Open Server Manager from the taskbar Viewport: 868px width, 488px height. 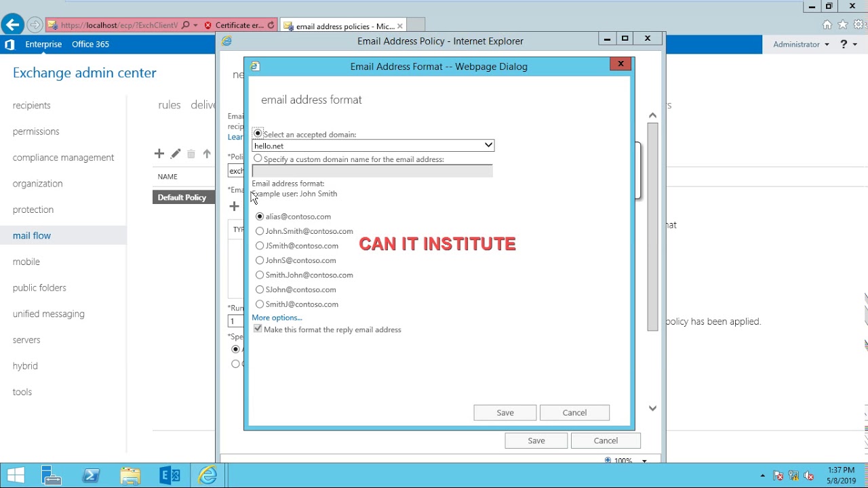pyautogui.click(x=51, y=476)
